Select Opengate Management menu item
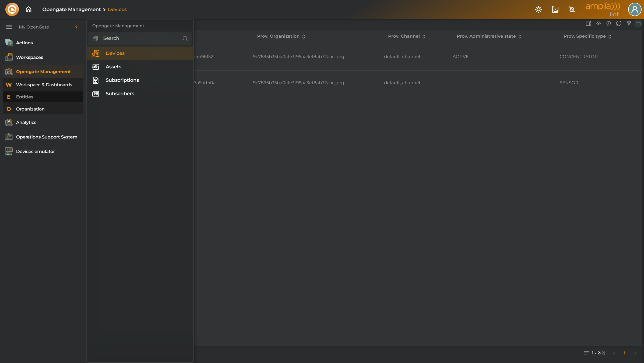644x363 pixels. tap(43, 71)
